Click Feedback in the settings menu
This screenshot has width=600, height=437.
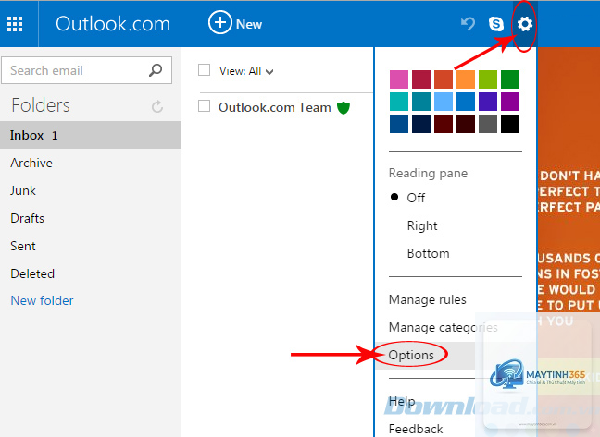click(416, 429)
